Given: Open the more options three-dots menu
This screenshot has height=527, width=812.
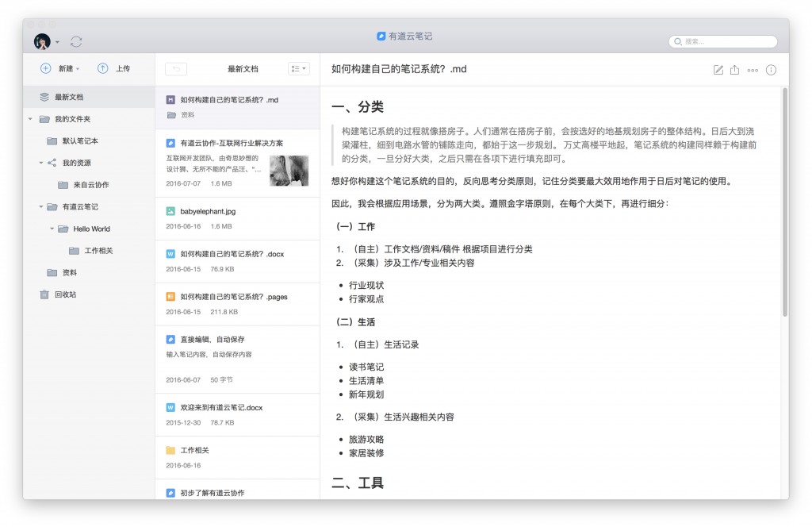Looking at the screenshot, I should point(753,70).
